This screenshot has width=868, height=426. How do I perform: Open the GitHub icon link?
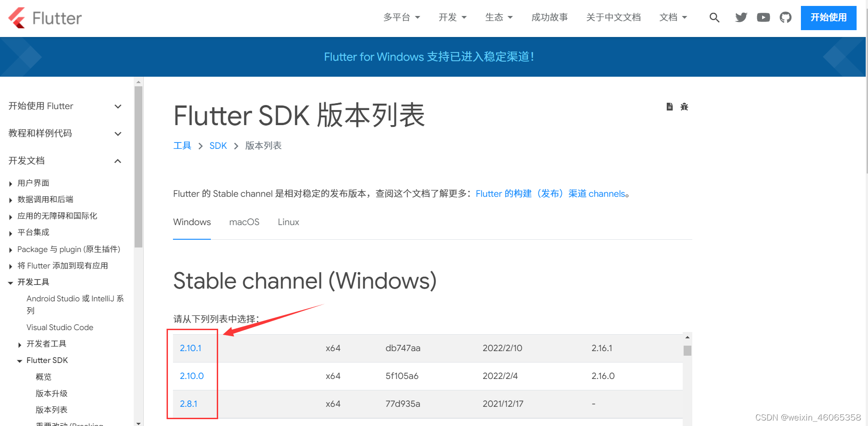click(785, 17)
